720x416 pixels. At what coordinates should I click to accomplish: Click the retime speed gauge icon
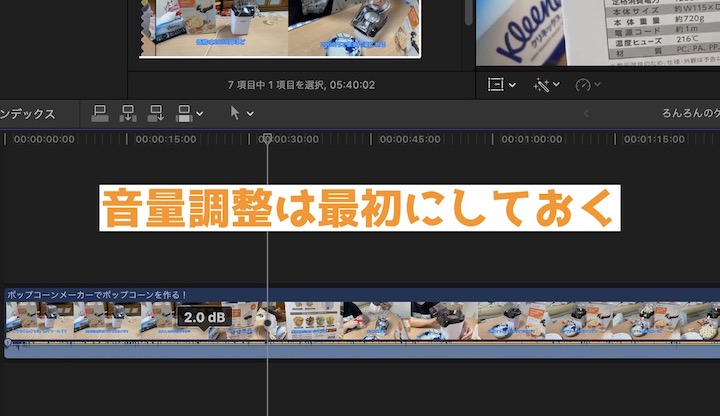pos(583,85)
